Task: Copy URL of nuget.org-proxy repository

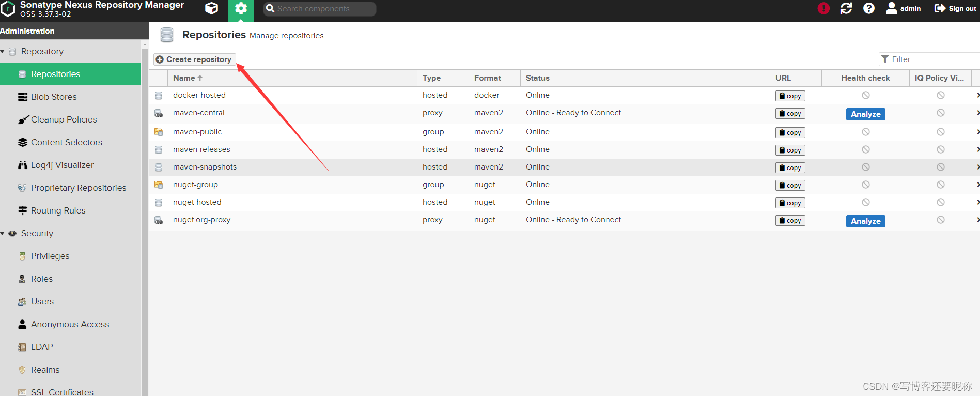Action: coord(790,220)
